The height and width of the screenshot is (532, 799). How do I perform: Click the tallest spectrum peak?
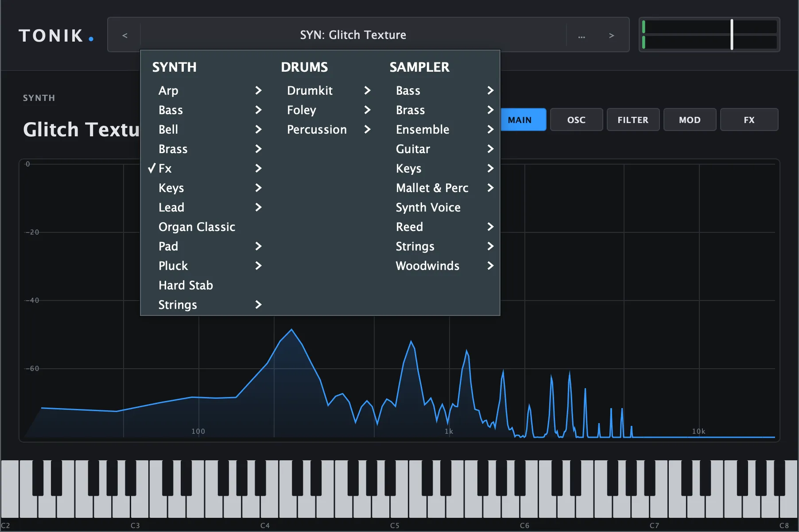click(x=291, y=330)
